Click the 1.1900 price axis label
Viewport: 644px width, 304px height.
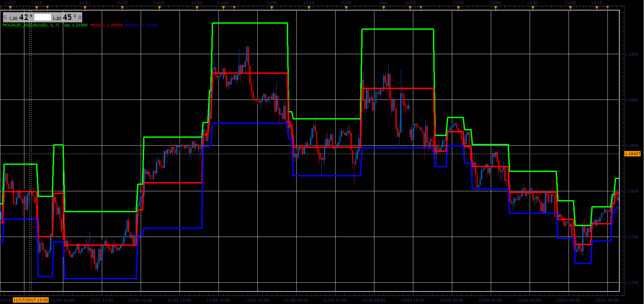click(631, 100)
